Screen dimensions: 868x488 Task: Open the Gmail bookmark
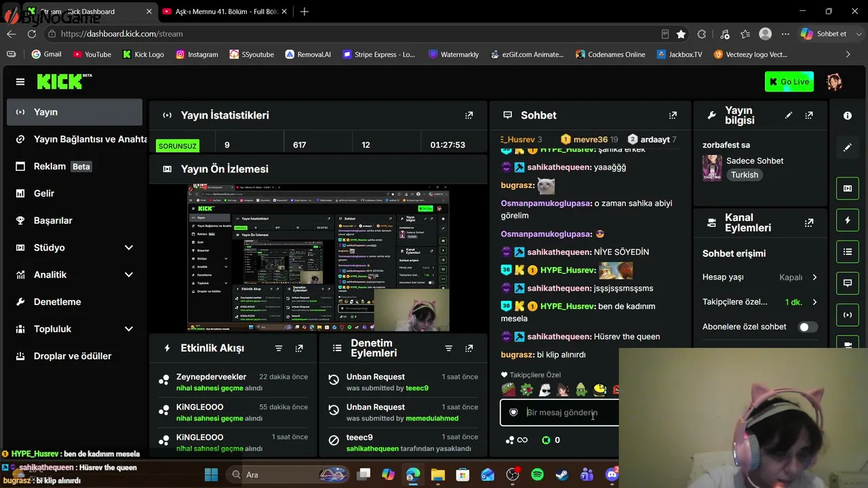(46, 54)
